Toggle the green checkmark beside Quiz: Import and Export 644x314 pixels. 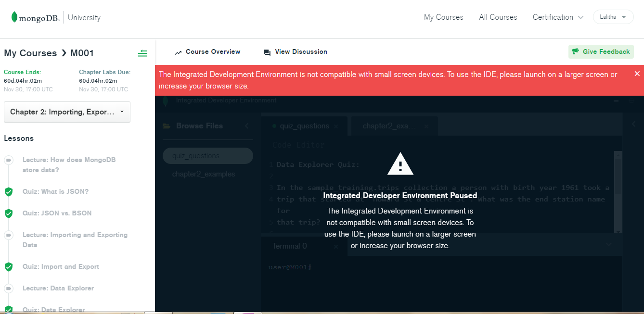[x=9, y=266]
